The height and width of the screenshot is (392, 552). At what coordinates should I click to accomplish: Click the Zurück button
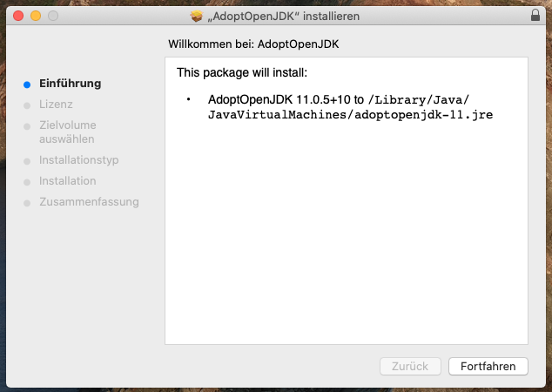(x=410, y=367)
